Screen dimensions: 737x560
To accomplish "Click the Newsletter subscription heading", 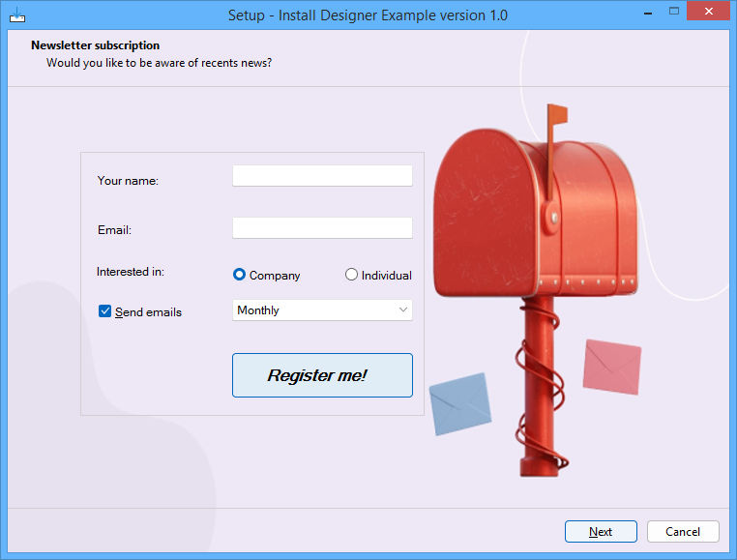I will (96, 45).
